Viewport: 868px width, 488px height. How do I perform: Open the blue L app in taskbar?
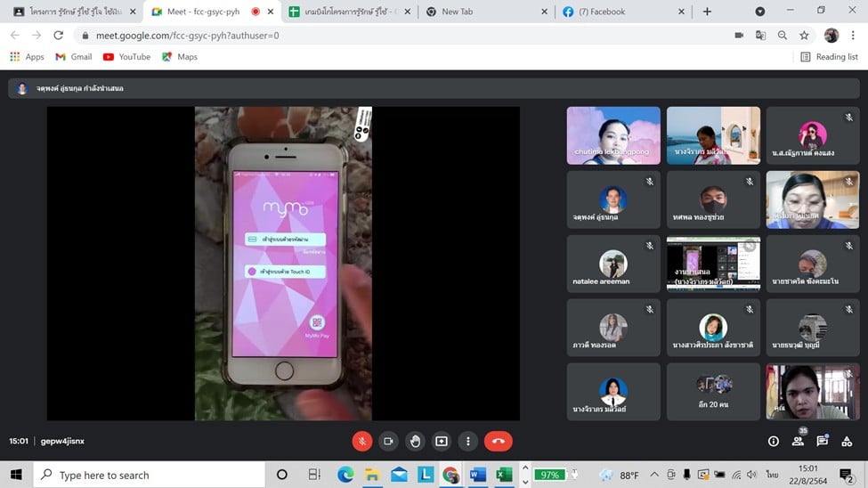pyautogui.click(x=426, y=475)
